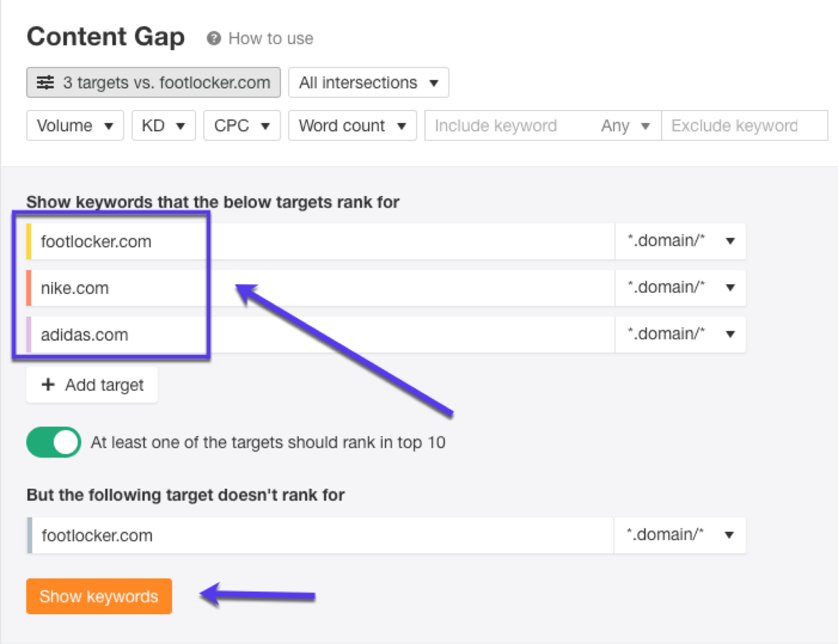
Task: Select the 3 targets vs. footlocker.com tab
Action: [153, 82]
